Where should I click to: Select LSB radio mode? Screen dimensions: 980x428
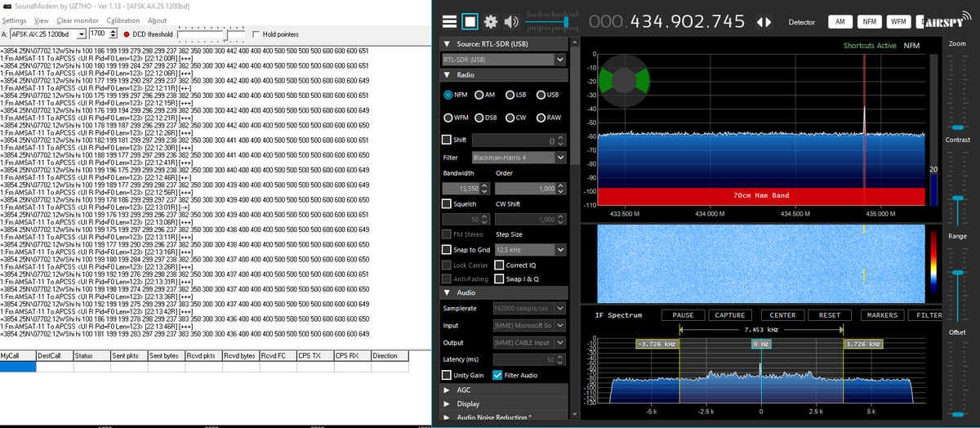coord(517,95)
